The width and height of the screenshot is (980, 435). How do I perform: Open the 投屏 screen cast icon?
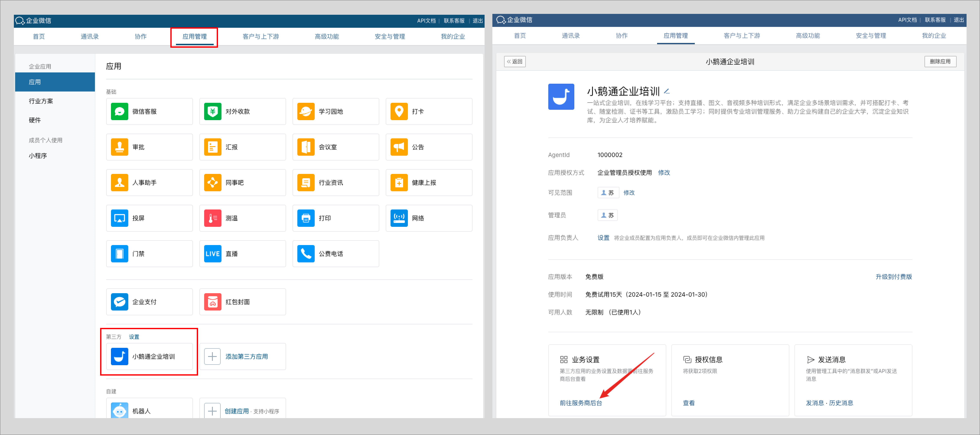tap(119, 218)
